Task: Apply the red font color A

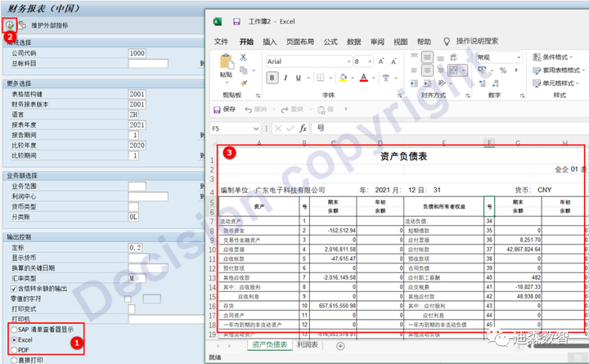Action: (363, 78)
